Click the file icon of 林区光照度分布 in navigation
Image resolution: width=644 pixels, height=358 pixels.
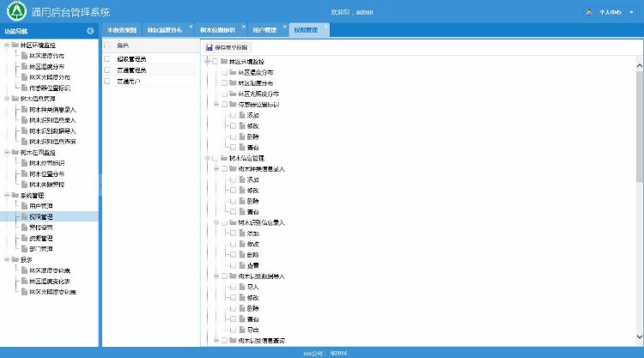(24, 76)
